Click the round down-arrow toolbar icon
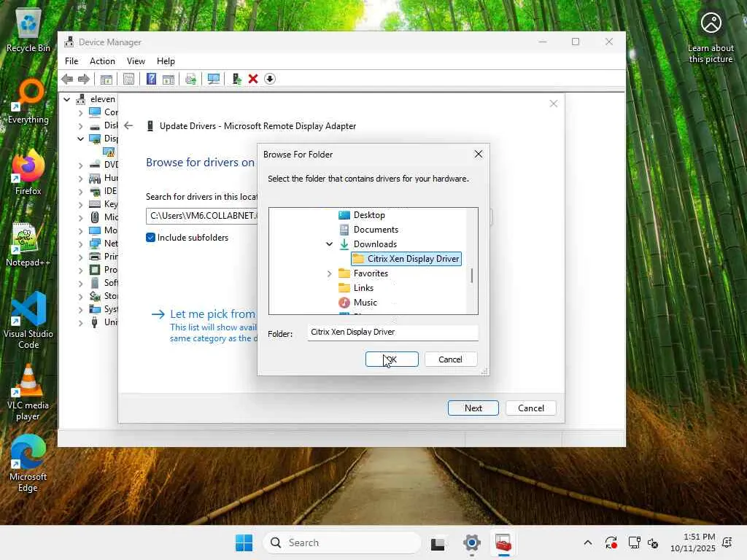Viewport: 747px width, 560px height. coord(270,79)
